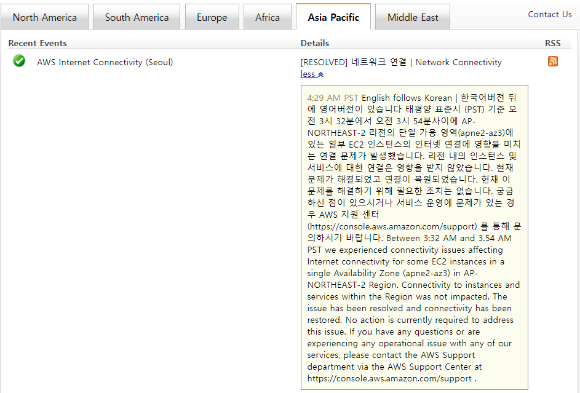
Task: Switch to the Middle East tab
Action: 412,17
